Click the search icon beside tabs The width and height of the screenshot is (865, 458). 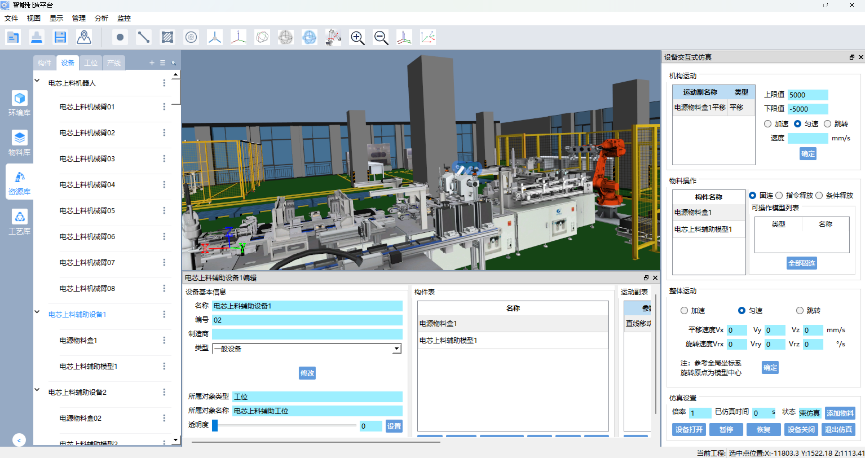pos(174,63)
